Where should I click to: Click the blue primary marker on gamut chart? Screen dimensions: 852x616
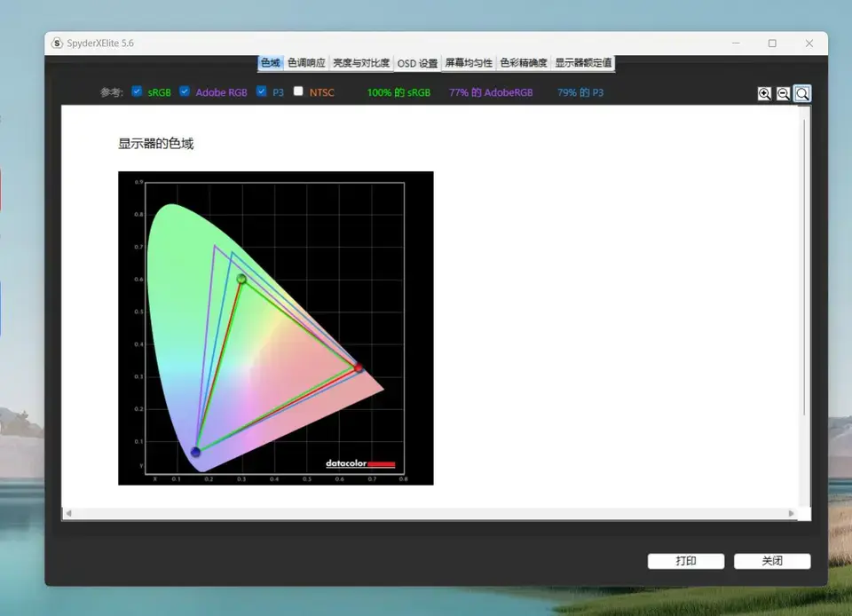click(195, 452)
